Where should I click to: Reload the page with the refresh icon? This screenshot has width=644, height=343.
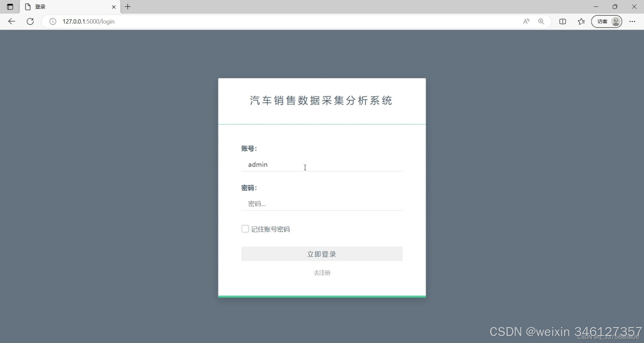click(x=30, y=21)
